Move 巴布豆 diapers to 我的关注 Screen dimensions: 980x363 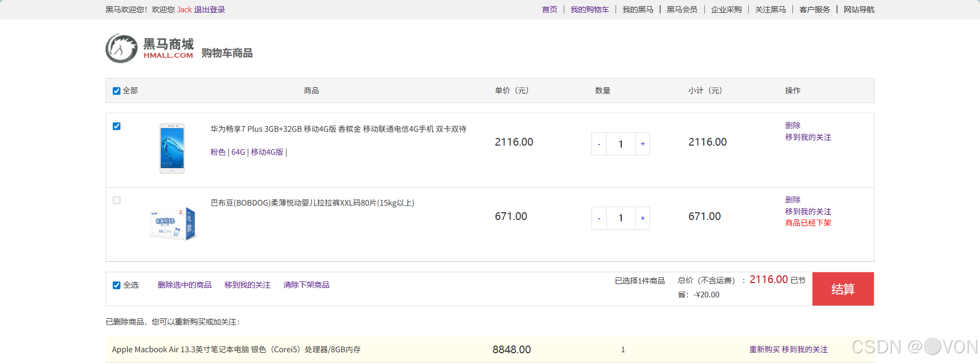pyautogui.click(x=808, y=212)
